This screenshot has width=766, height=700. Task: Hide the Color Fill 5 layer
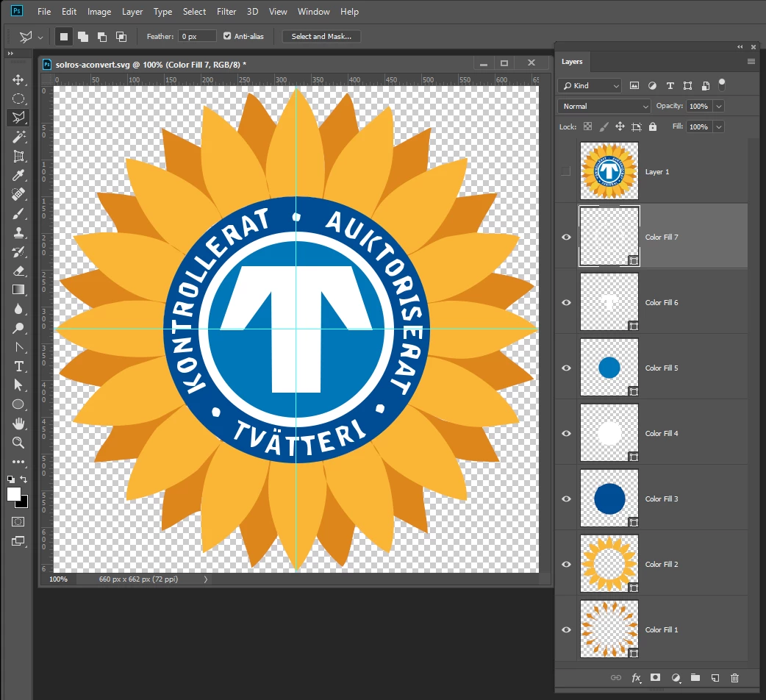point(566,368)
